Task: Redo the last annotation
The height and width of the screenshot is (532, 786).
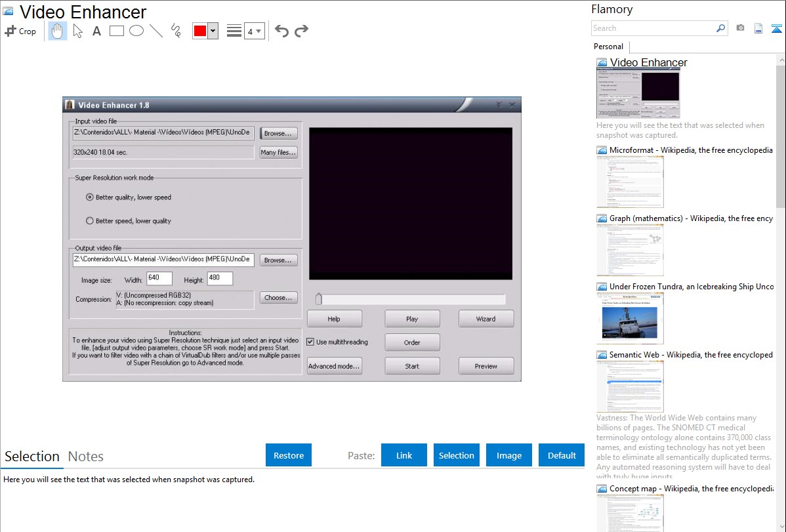Action: [301, 31]
